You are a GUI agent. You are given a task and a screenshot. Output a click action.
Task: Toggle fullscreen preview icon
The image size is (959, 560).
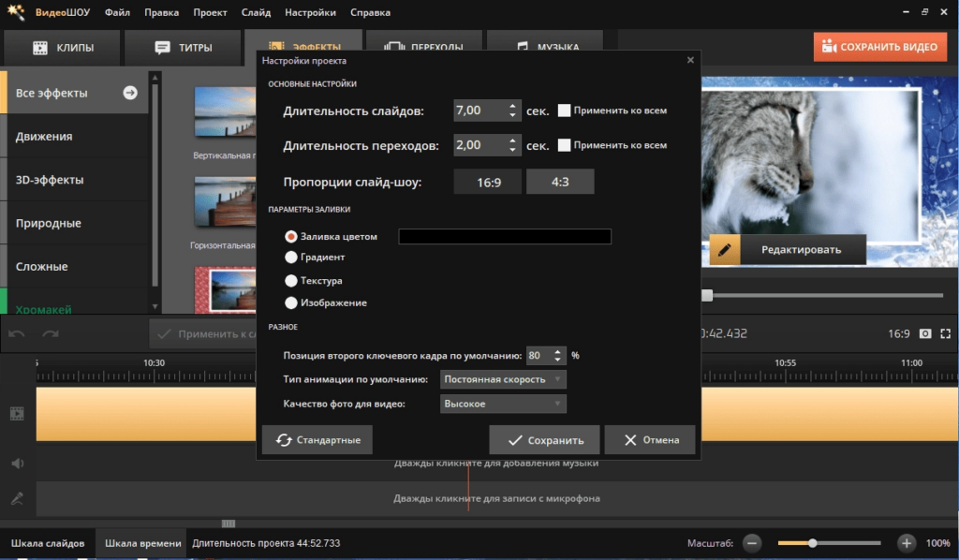click(x=946, y=333)
